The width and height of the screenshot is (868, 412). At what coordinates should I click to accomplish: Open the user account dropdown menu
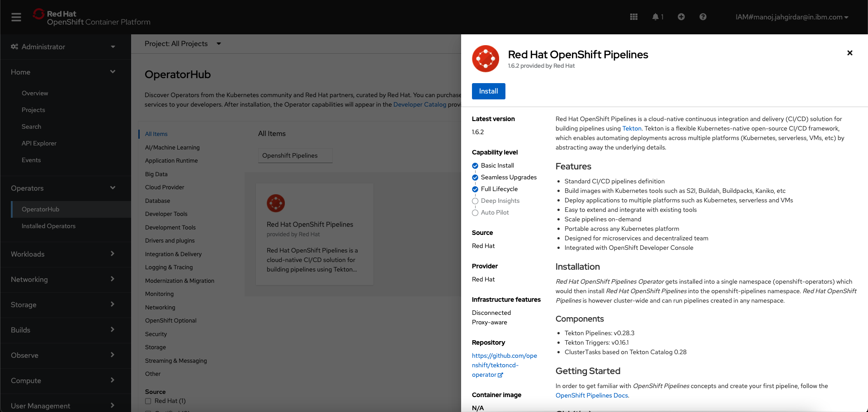(792, 17)
